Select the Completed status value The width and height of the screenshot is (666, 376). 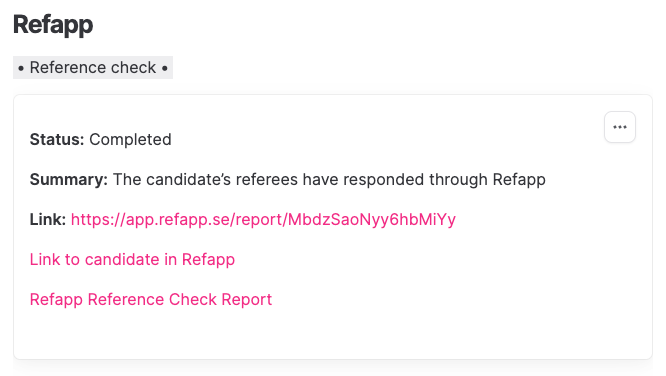pyautogui.click(x=130, y=140)
